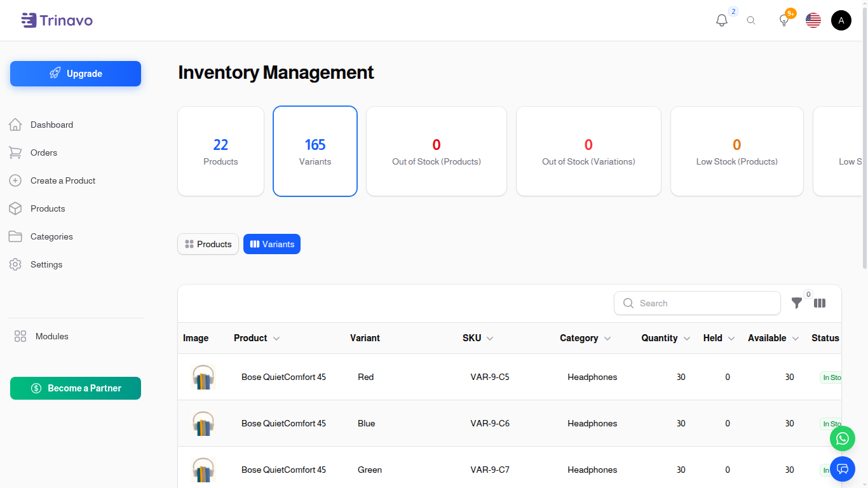Select Low Stock (Products) card
The image size is (868, 488).
[737, 151]
